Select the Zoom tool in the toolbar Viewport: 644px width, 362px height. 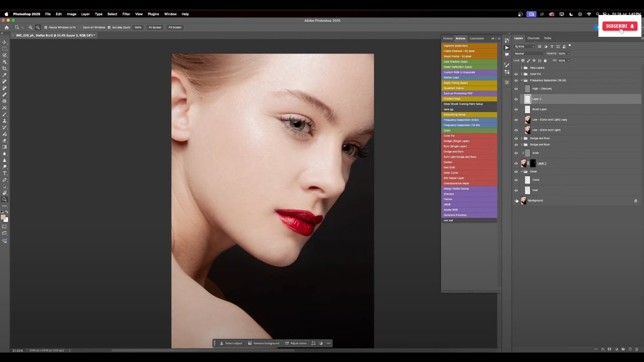[5, 200]
